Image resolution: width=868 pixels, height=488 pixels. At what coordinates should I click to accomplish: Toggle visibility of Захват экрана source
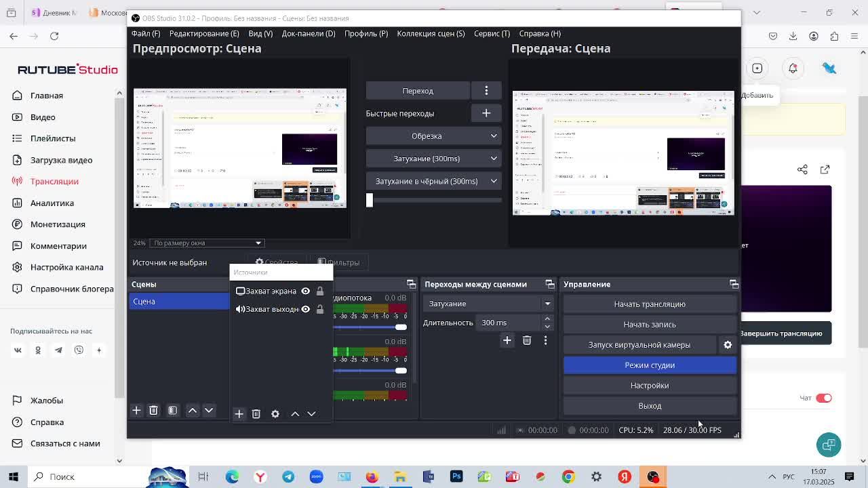pos(305,291)
